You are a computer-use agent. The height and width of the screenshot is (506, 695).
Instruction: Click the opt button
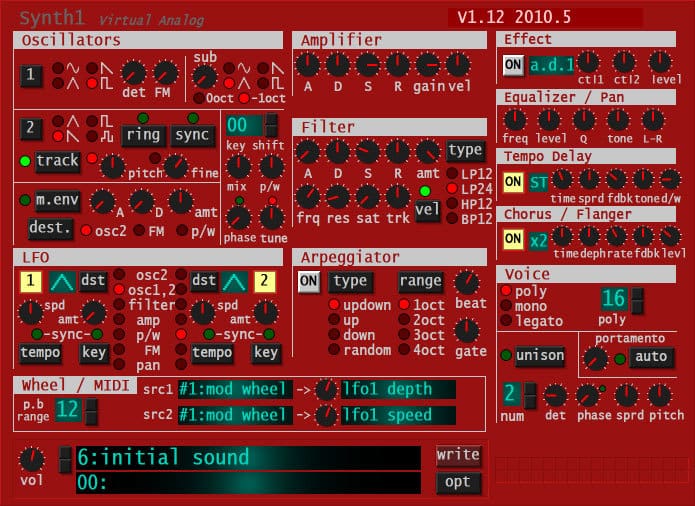coord(458,483)
